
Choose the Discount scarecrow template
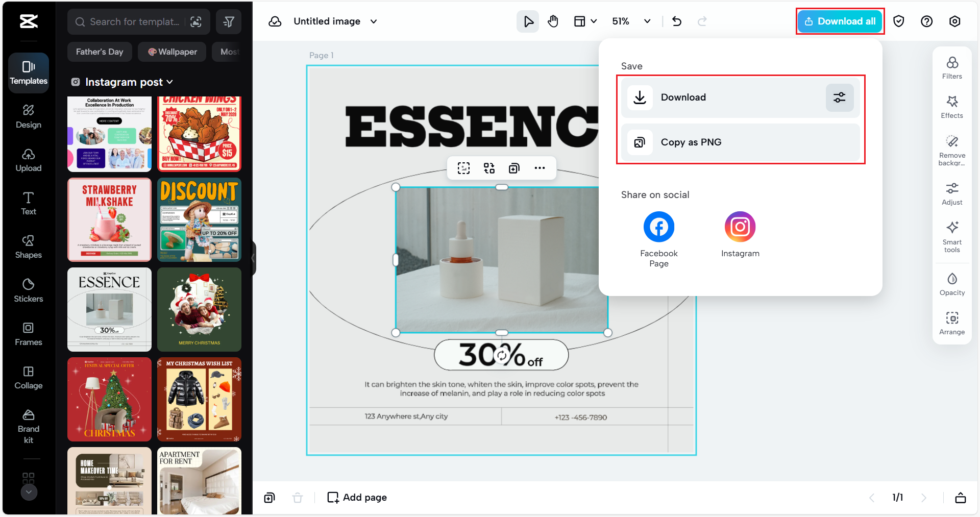pyautogui.click(x=199, y=219)
